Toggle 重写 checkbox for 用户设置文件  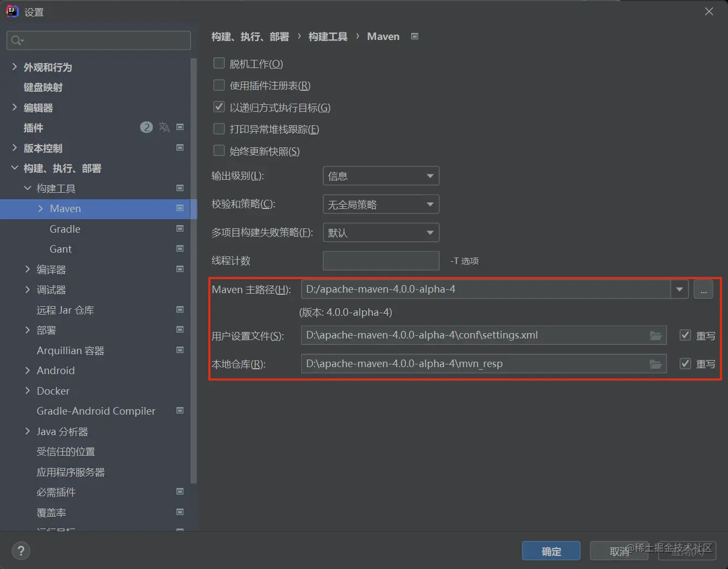[x=685, y=335]
